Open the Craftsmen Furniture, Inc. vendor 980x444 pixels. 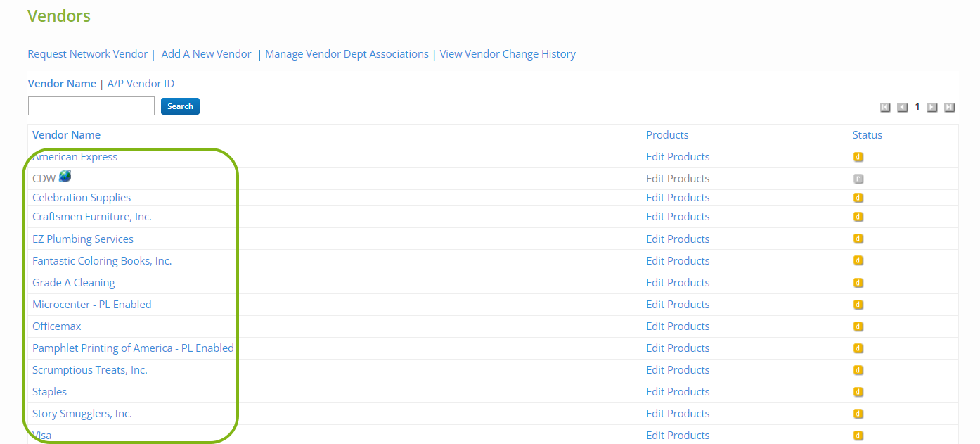pos(92,217)
